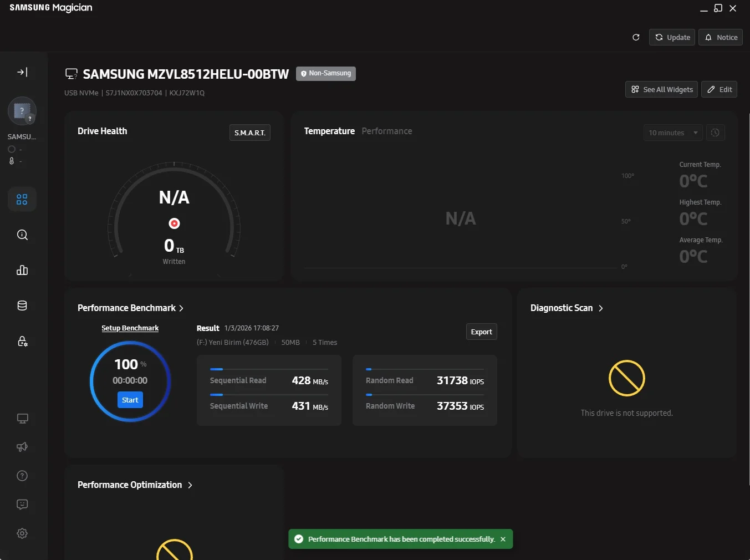The width and height of the screenshot is (750, 560).
Task: Open the Help question mark icon
Action: click(x=22, y=476)
